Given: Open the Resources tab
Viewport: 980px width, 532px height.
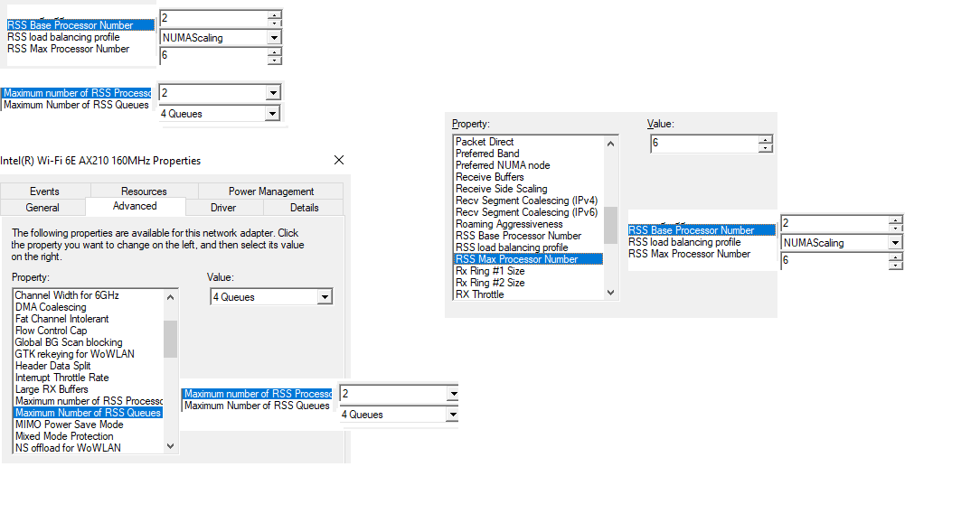Looking at the screenshot, I should 144,191.
